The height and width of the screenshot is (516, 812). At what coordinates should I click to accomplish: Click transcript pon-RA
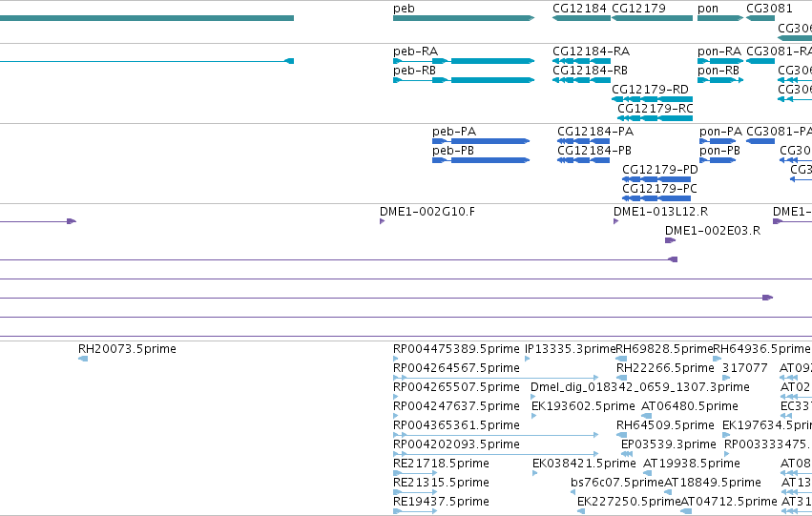(x=720, y=61)
